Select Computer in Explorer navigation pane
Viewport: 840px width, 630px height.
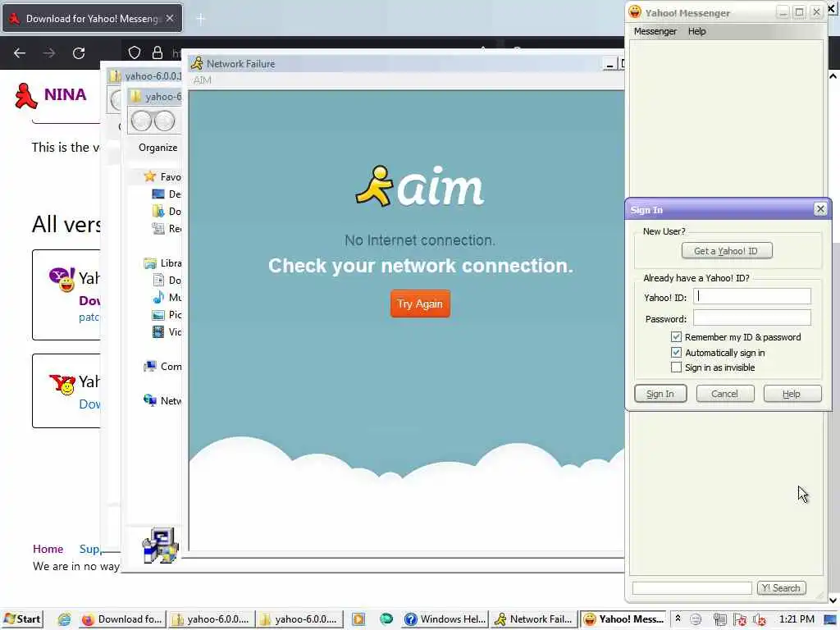[163, 367]
